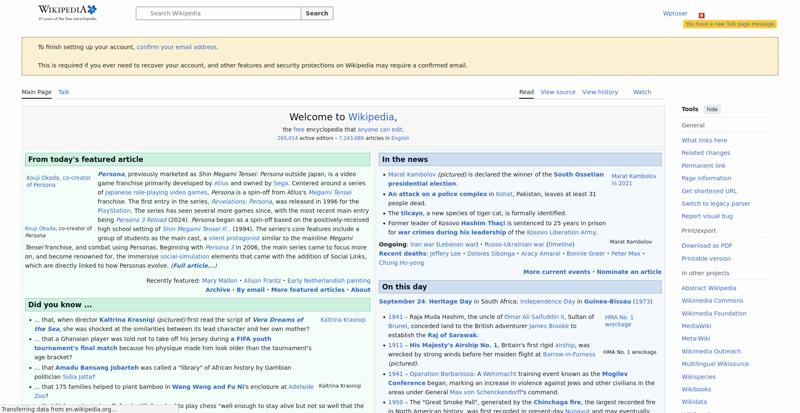
Task: Open Amadu Bansang Jobarteh link
Action: click(x=97, y=368)
